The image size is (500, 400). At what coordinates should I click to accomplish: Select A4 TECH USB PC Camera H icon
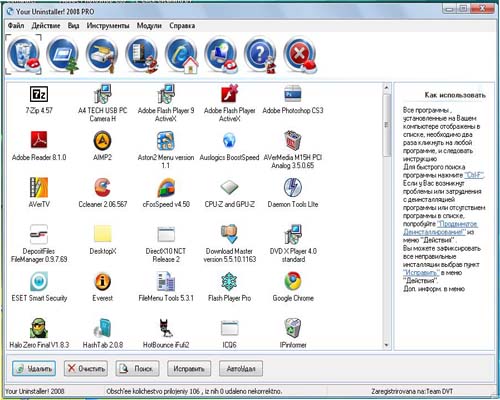[x=103, y=94]
